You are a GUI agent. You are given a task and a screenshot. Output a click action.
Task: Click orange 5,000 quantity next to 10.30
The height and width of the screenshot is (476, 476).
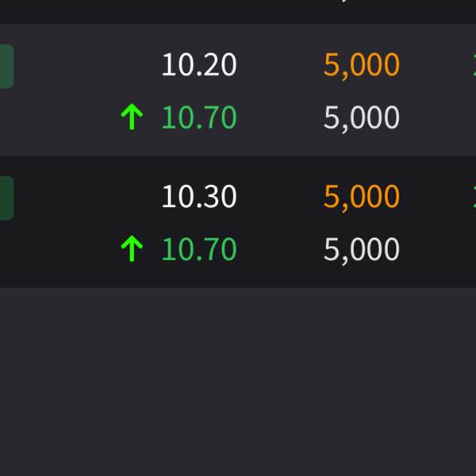click(x=361, y=197)
